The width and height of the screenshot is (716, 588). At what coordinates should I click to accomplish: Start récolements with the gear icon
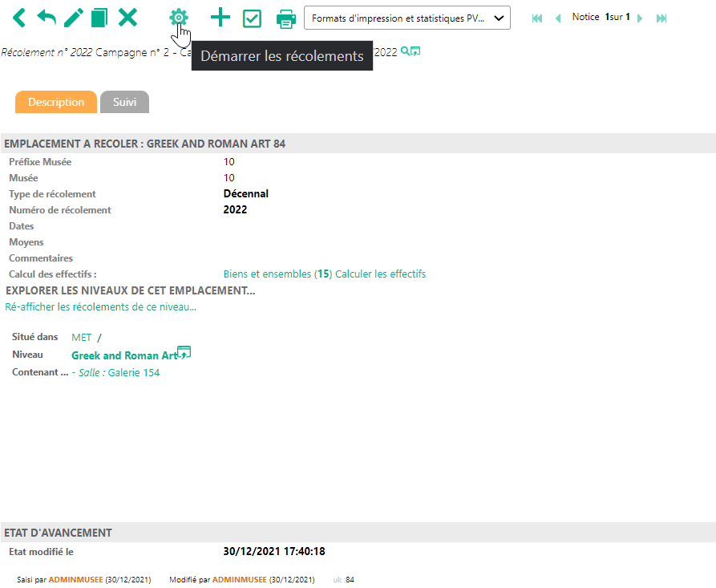pyautogui.click(x=179, y=17)
